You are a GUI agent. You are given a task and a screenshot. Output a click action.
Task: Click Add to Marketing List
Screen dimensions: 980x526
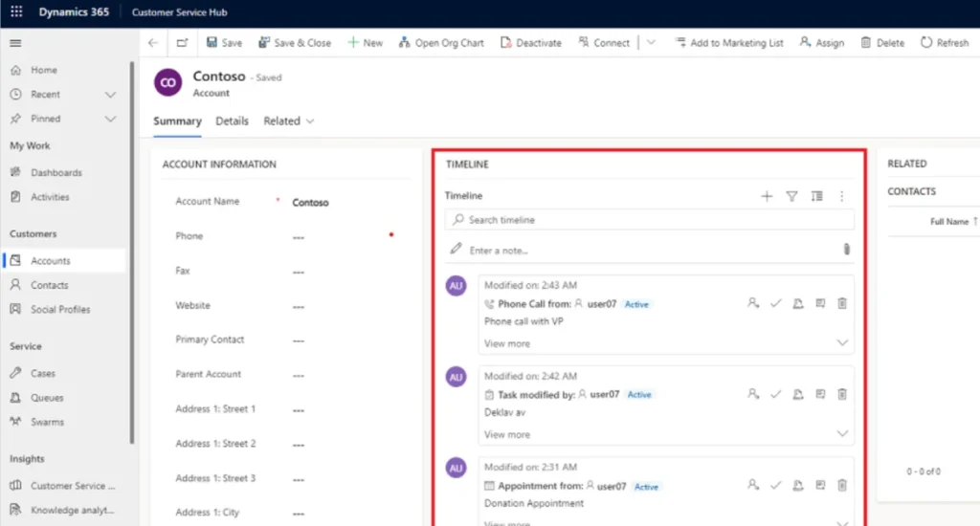(x=728, y=42)
